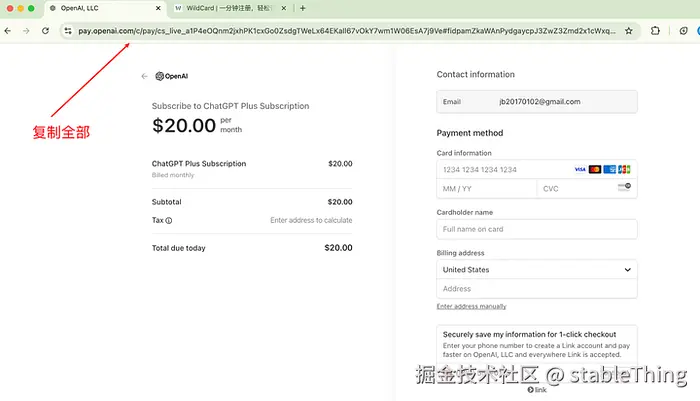Click the billing Address field
Screen dimensions: 700x401
click(537, 289)
